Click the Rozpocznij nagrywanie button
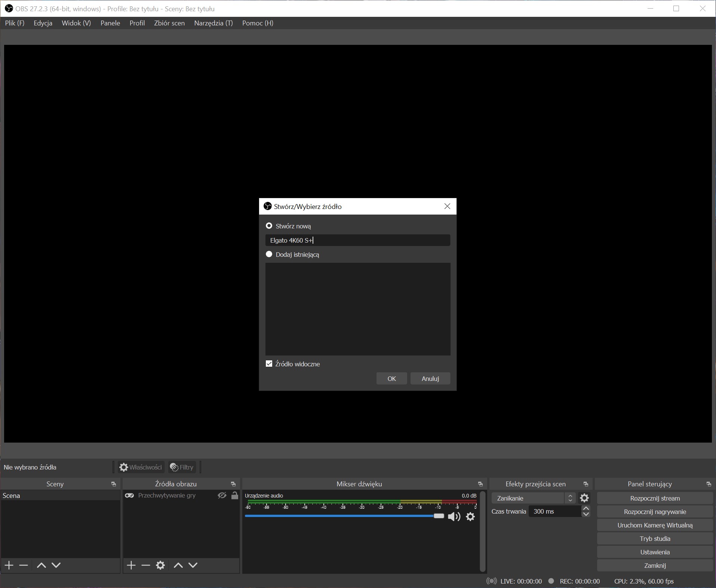Image resolution: width=716 pixels, height=588 pixels. [x=655, y=512]
